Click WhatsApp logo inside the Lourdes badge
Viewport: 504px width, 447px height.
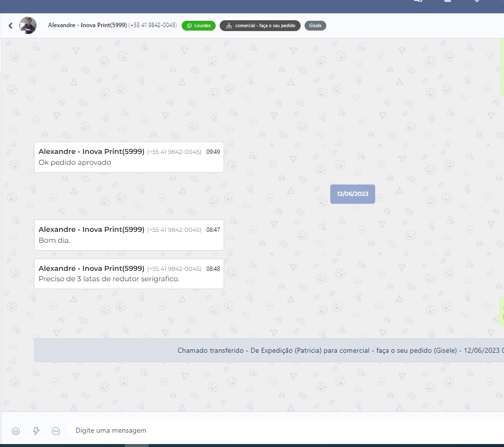189,26
